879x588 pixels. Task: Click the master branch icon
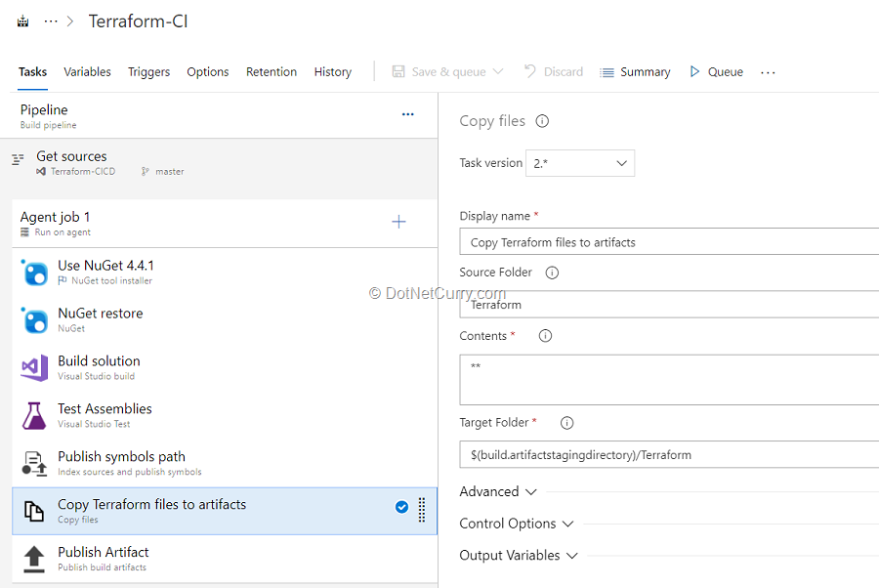point(146,172)
